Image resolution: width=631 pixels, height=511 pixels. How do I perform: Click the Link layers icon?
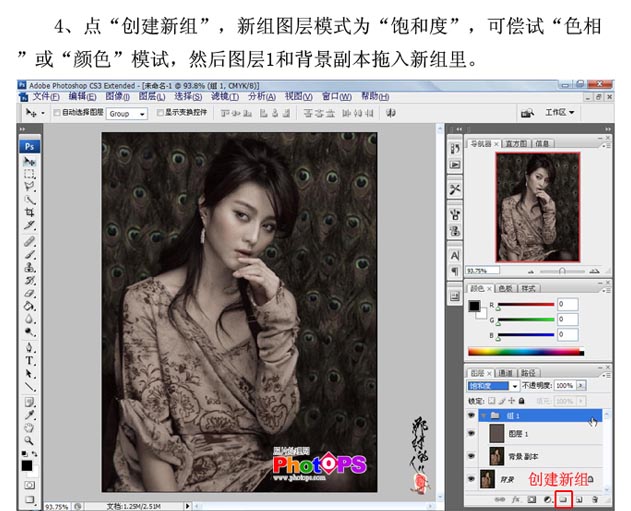coord(500,500)
